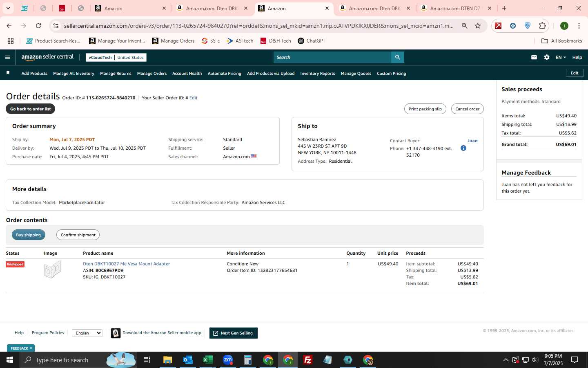Close the 'DTEN D7' browser tab

(490, 8)
